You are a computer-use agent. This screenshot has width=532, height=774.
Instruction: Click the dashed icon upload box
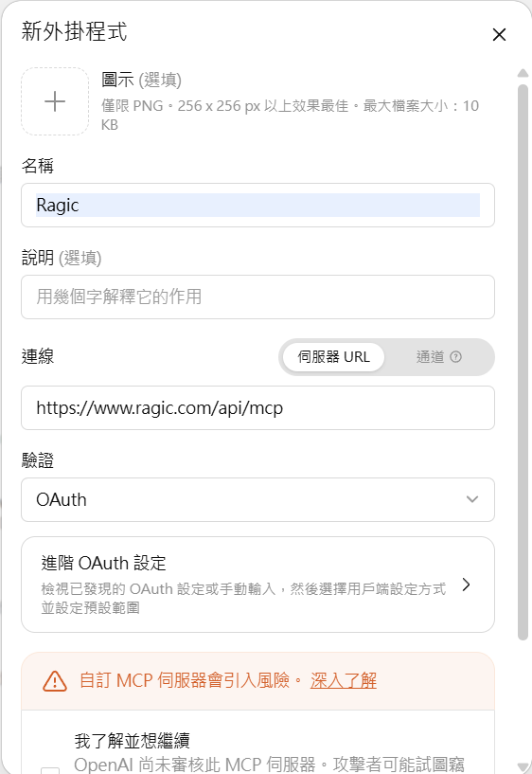(x=55, y=101)
